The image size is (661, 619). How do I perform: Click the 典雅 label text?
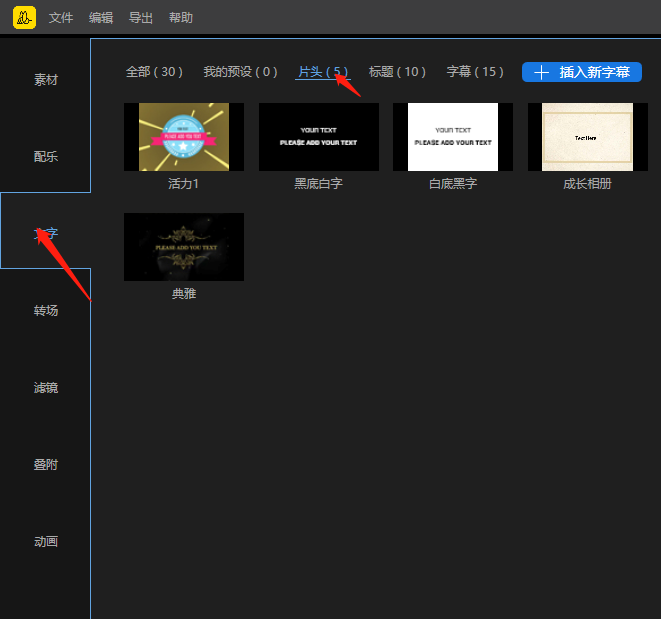point(184,294)
